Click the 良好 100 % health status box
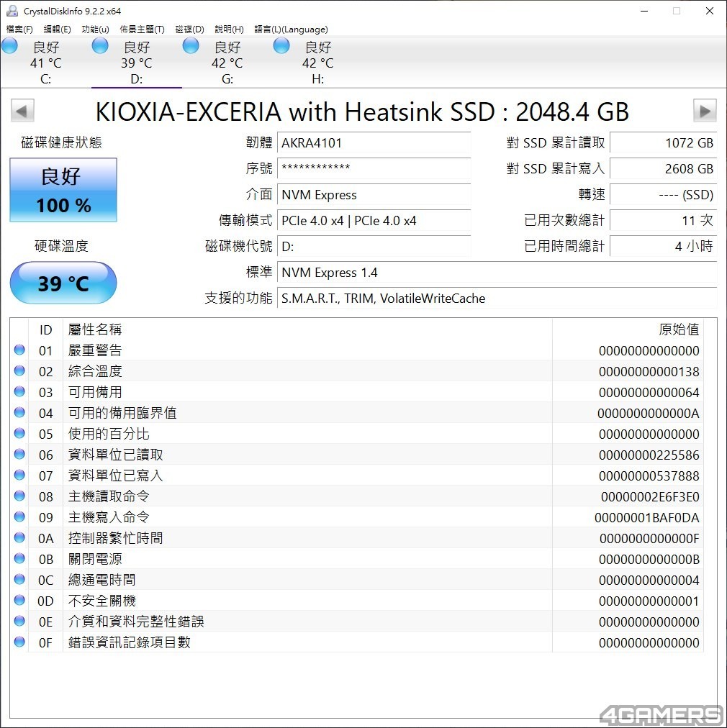Image resolution: width=727 pixels, height=728 pixels. coord(63,190)
